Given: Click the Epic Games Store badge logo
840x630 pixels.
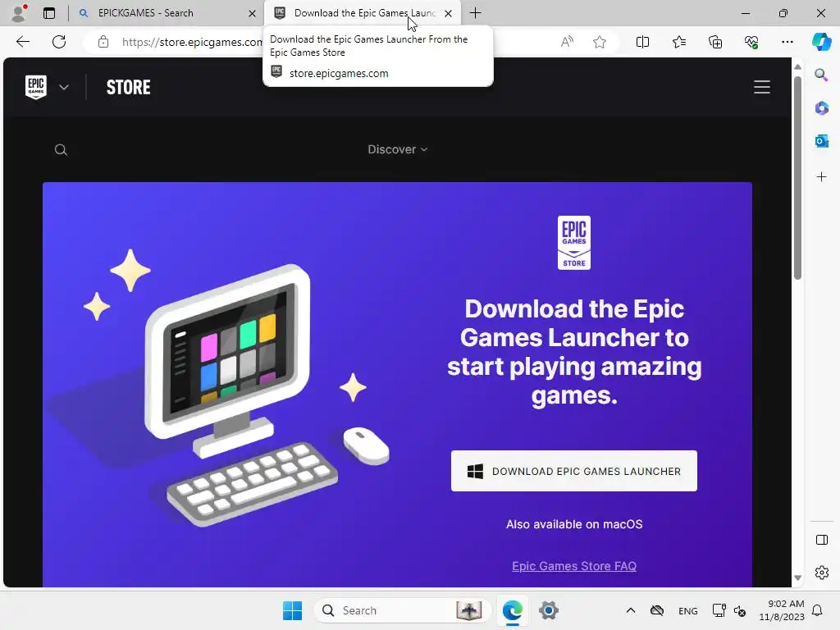Looking at the screenshot, I should [573, 243].
